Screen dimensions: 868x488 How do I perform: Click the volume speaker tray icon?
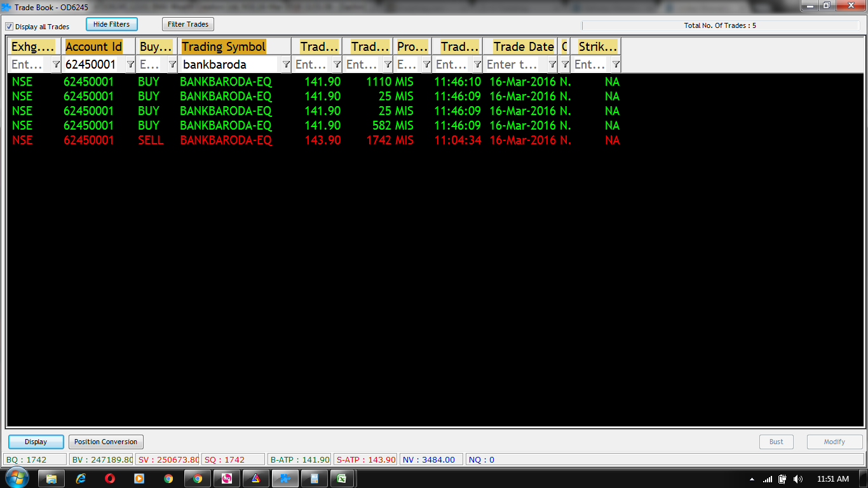click(797, 479)
